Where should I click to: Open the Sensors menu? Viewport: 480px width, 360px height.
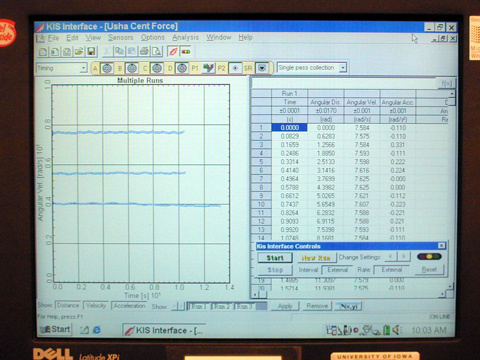click(120, 38)
